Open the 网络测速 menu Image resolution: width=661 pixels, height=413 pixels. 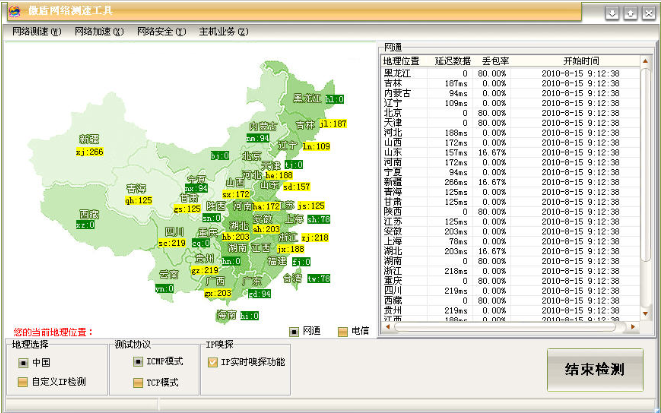click(x=37, y=32)
